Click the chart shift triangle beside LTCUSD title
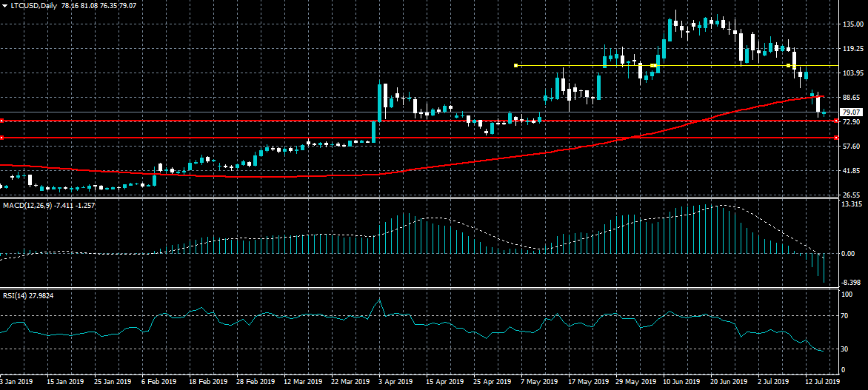 4,5
